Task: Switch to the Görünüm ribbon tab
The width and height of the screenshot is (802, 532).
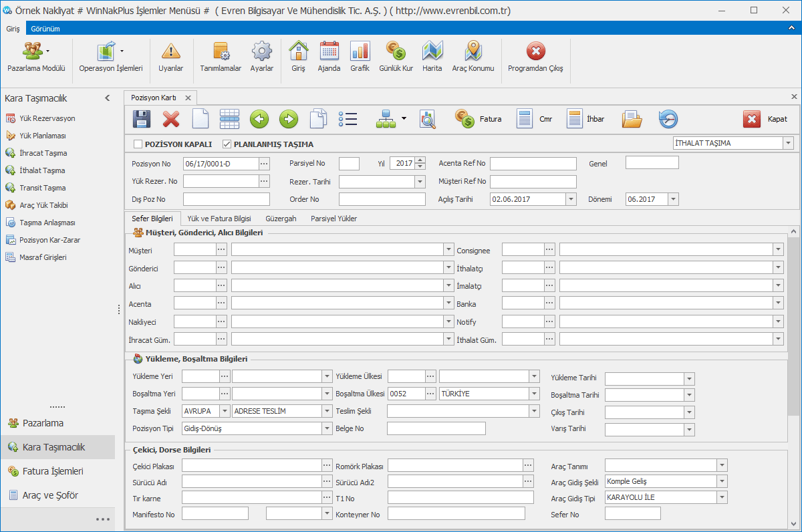Action: point(45,29)
